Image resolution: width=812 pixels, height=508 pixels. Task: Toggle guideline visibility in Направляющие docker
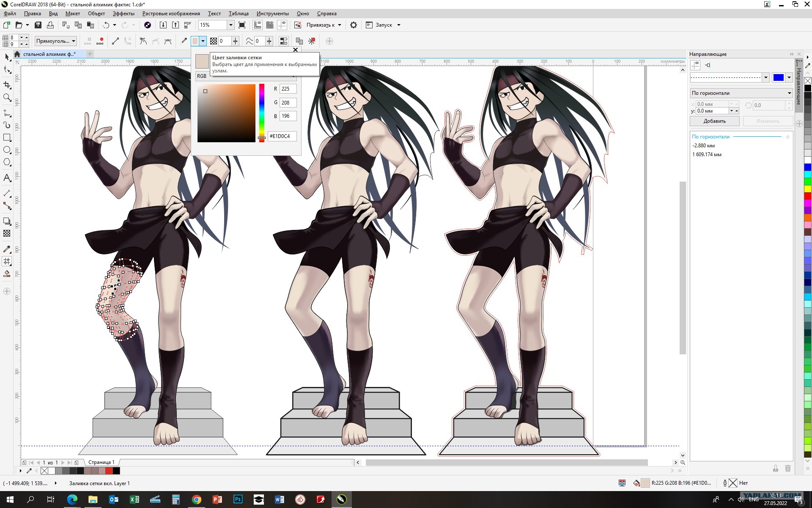695,65
